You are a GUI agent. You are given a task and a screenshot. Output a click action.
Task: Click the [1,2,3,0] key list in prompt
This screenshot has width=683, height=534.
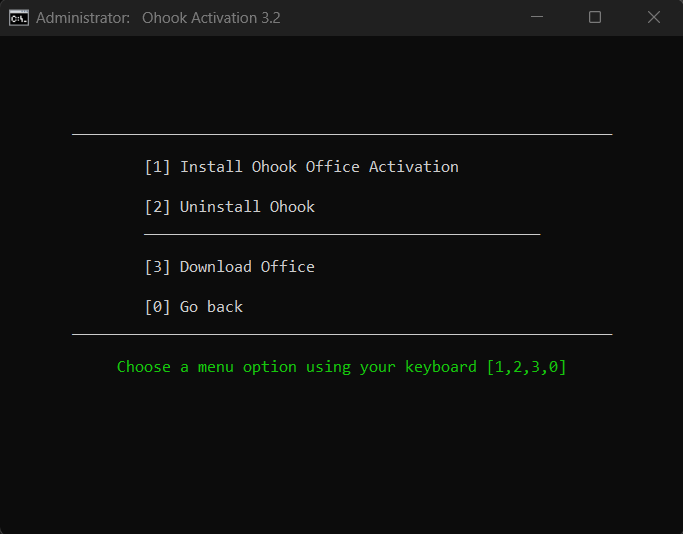point(527,367)
